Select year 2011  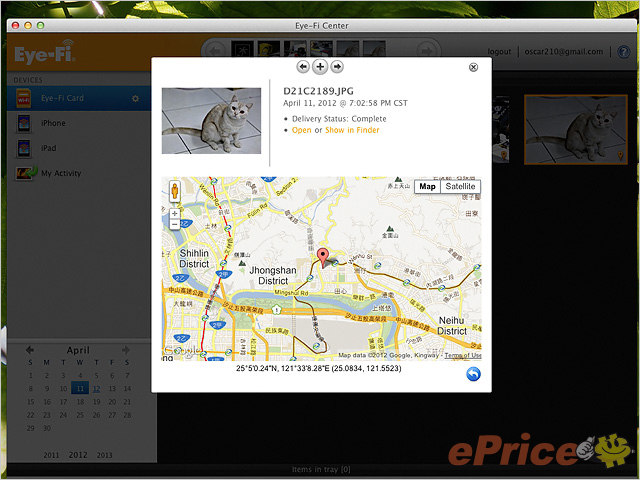point(51,455)
